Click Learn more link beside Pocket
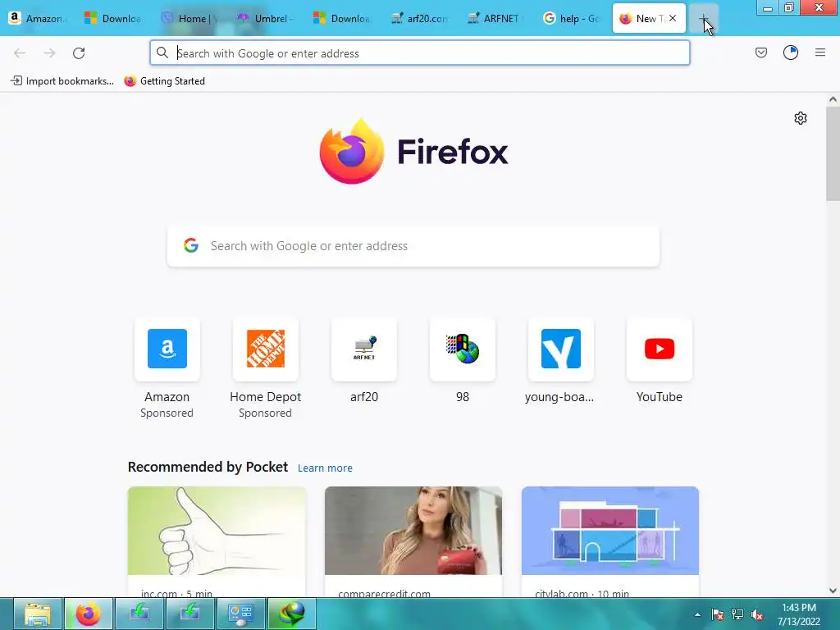The height and width of the screenshot is (630, 840). point(325,468)
